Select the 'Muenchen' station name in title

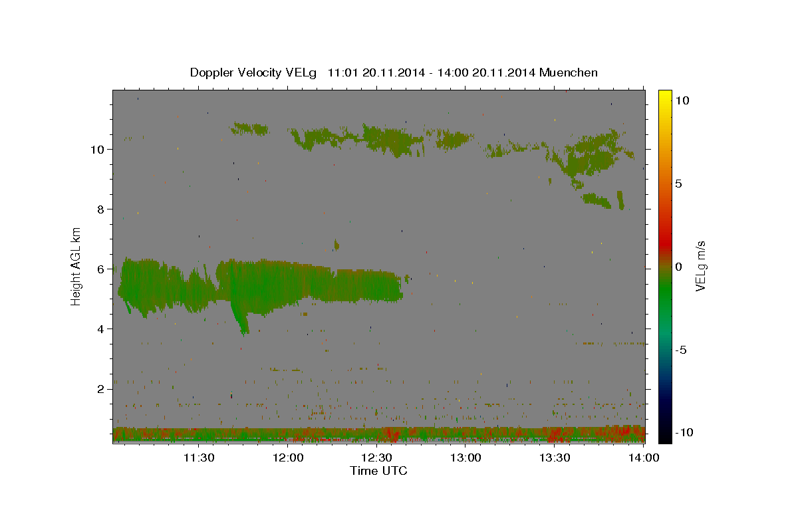tap(569, 72)
